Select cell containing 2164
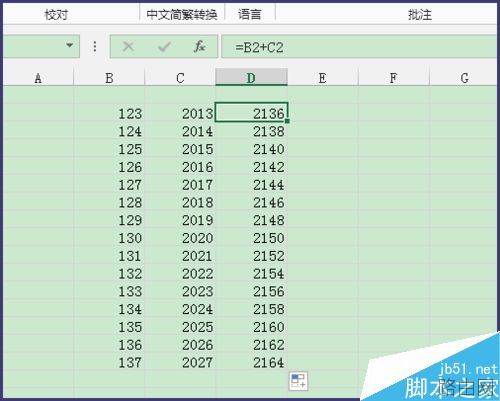The height and width of the screenshot is (401, 500). [x=251, y=362]
